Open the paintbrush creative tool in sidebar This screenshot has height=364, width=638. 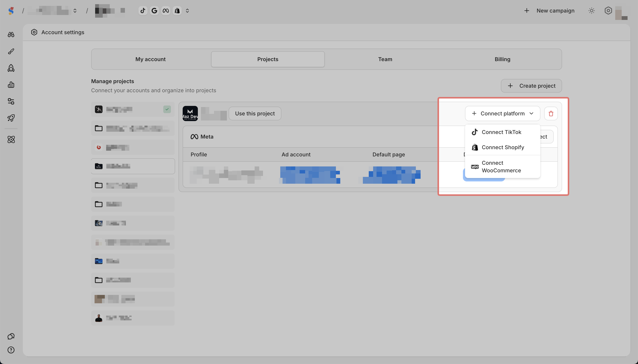tap(11, 51)
